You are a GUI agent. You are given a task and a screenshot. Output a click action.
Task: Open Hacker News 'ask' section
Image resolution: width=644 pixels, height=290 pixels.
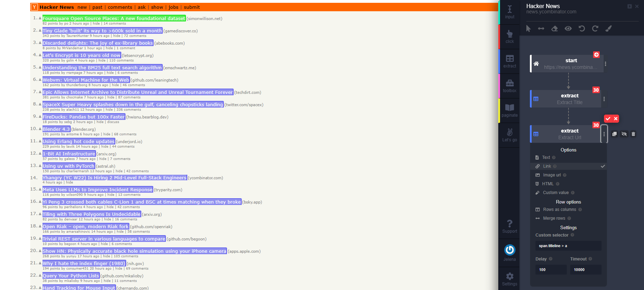coord(142,7)
